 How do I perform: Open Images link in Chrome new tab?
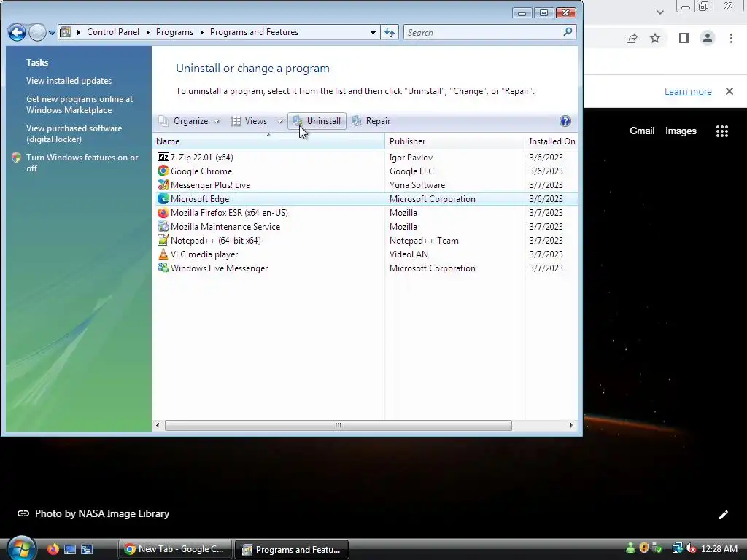click(681, 131)
